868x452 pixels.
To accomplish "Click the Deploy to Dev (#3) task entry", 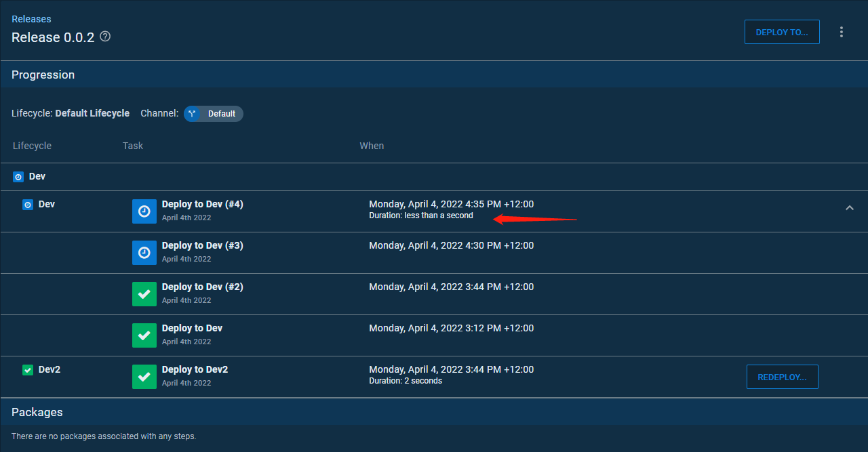I will coord(202,245).
